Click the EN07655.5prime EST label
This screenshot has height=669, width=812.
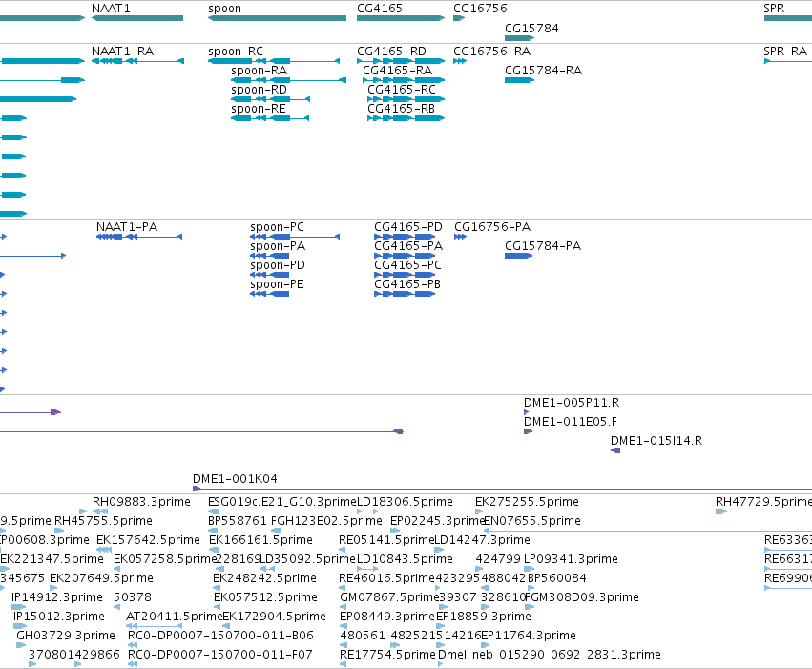pyautogui.click(x=532, y=521)
